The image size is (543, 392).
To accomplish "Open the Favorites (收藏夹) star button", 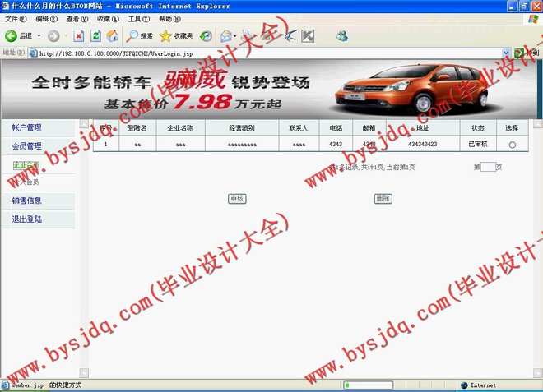I will pos(176,36).
